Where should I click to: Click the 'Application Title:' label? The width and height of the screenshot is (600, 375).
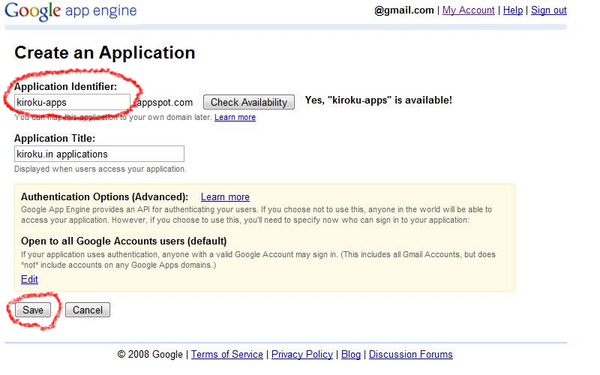[x=55, y=138]
